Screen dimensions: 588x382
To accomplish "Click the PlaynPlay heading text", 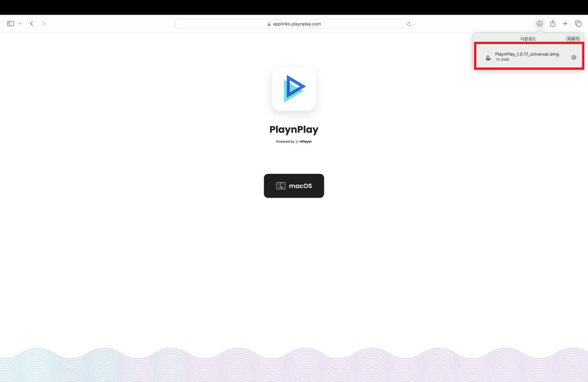I will click(x=294, y=129).
